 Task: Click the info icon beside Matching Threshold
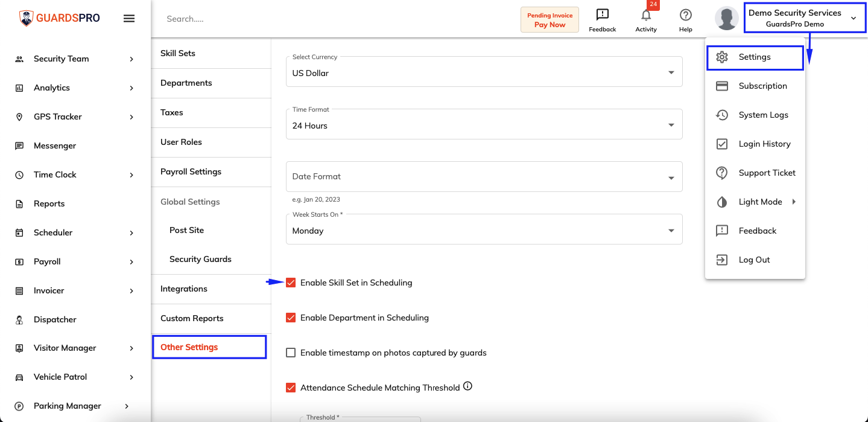tap(467, 386)
